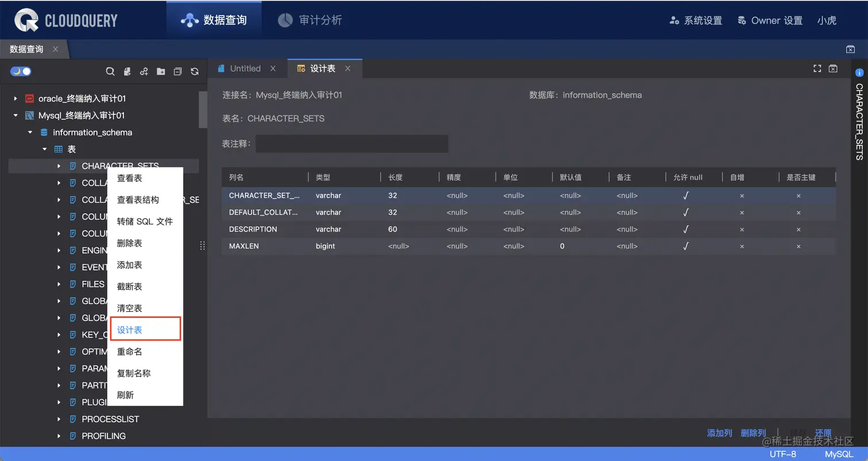Screen dimensions: 868x461
Task: Click the 删除列 link
Action: (x=753, y=433)
